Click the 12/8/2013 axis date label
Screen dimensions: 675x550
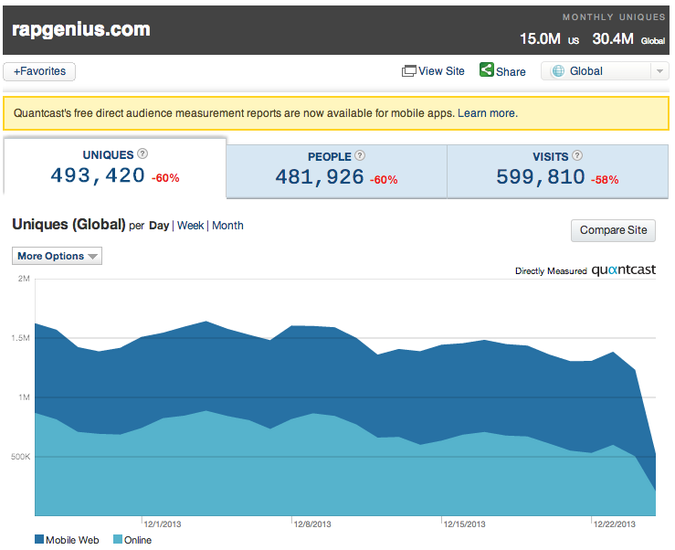coord(313,524)
